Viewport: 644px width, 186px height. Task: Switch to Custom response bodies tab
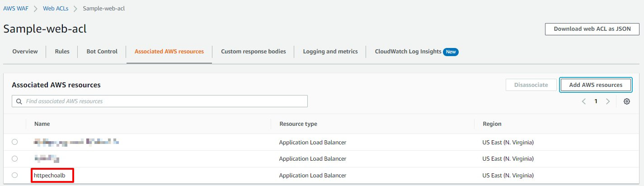(x=253, y=52)
